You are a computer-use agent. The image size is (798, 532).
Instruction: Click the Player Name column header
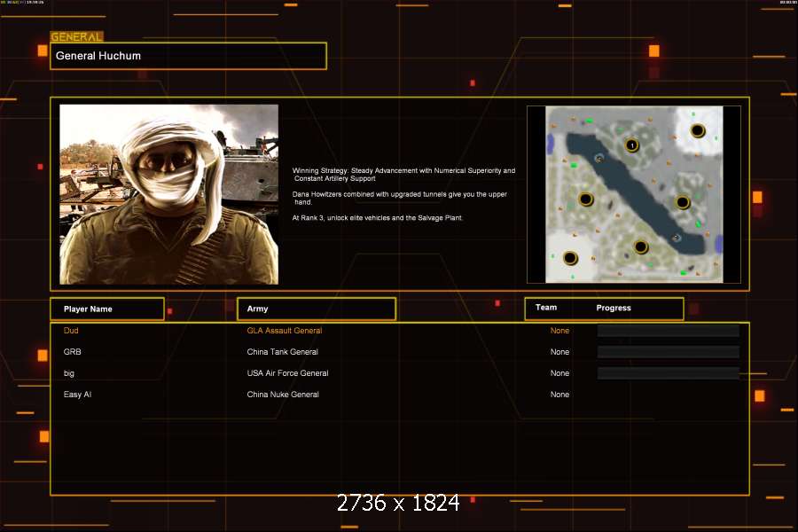107,309
